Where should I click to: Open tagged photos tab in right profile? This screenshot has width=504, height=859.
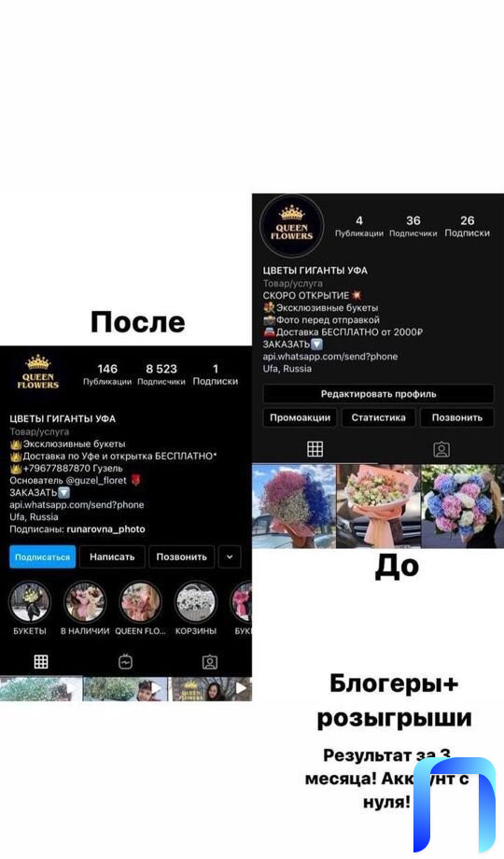tap(441, 449)
